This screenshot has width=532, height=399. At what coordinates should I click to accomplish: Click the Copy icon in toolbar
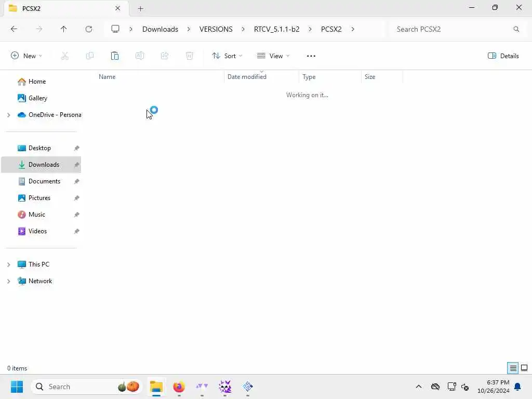coord(90,56)
